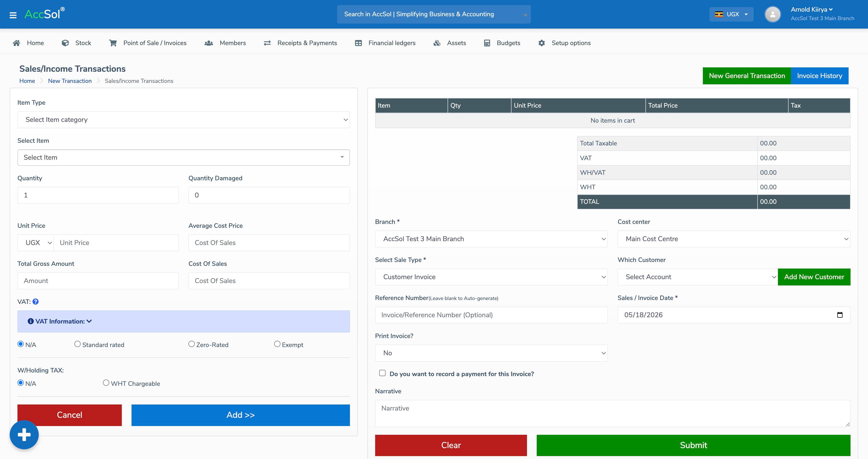Follow the New Transaction breadcrumb link
This screenshot has height=459, width=868.
[x=70, y=81]
